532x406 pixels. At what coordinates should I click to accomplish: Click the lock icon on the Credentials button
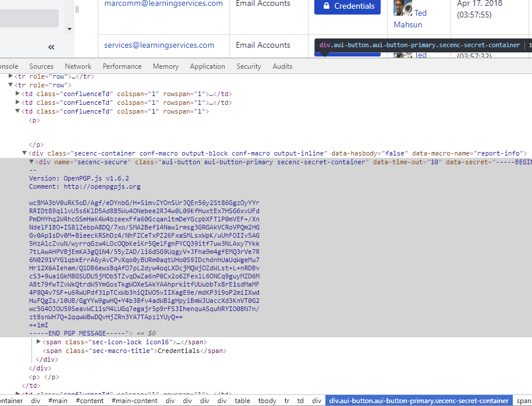pyautogui.click(x=327, y=6)
